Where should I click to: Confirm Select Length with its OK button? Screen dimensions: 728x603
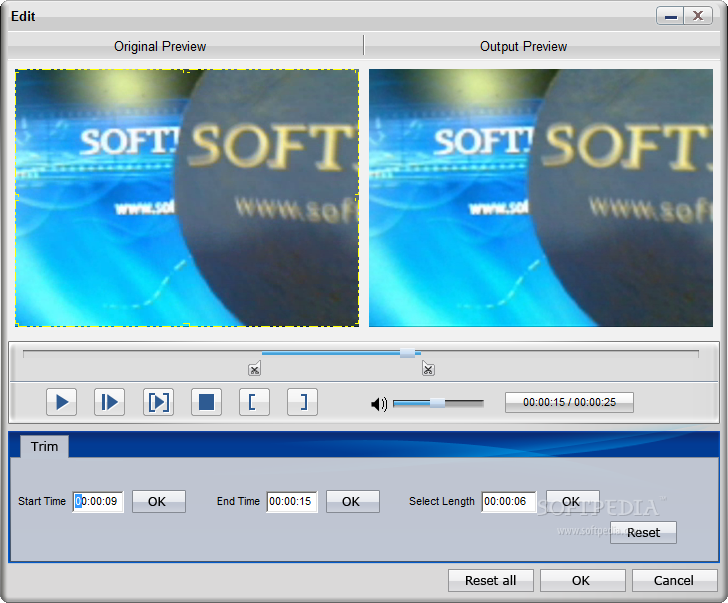point(573,501)
